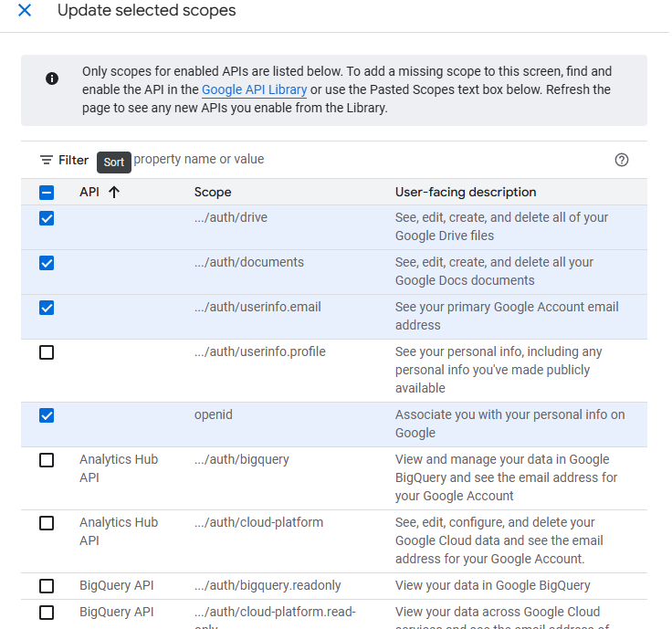Check the .../auth/bigquery.readonly scope checkbox
Screen dimensions: 672x629
click(47, 586)
